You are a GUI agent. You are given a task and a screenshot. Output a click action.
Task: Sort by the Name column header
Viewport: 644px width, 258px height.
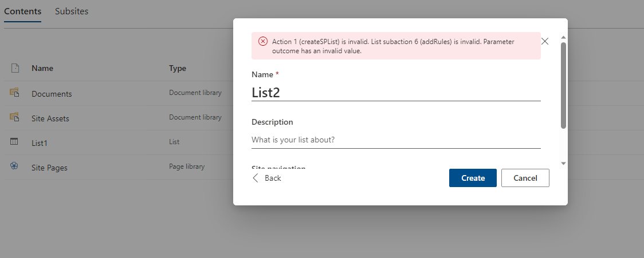coord(42,68)
